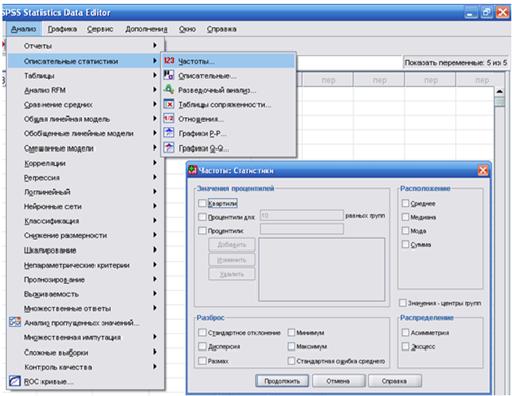Minimize the SPSS Data Editor window

471,13
